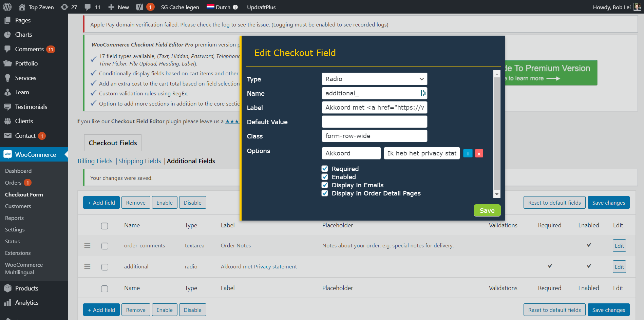Click the SG Cache legen admin bar item
This screenshot has width=644, height=320.
tap(180, 7)
